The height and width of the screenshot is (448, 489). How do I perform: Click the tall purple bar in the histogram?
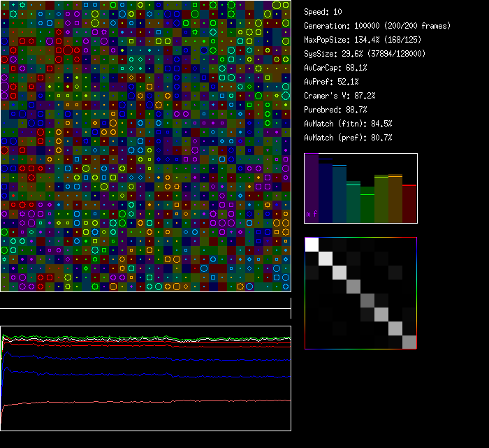311,189
